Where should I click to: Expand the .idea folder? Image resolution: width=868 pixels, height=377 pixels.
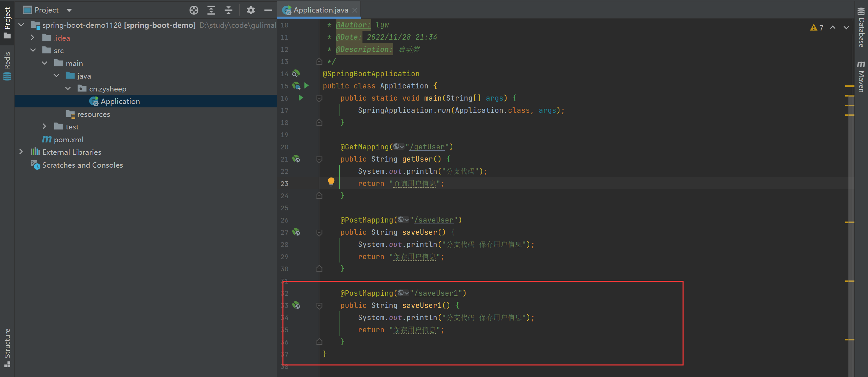pos(33,38)
